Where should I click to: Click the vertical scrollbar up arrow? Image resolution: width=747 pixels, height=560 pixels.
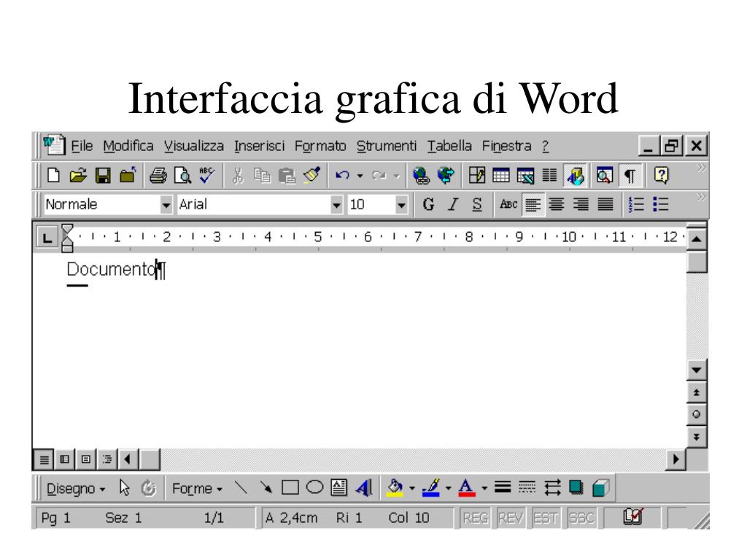pos(696,239)
